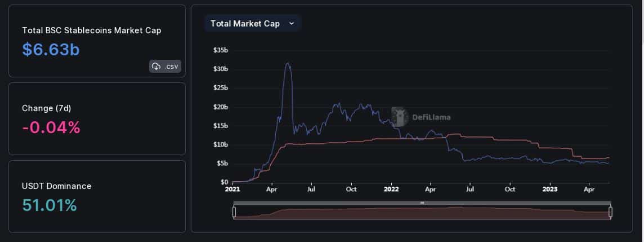The width and height of the screenshot is (644, 242).
Task: Click the center grip on the zoom slider bar
Action: tap(422, 203)
